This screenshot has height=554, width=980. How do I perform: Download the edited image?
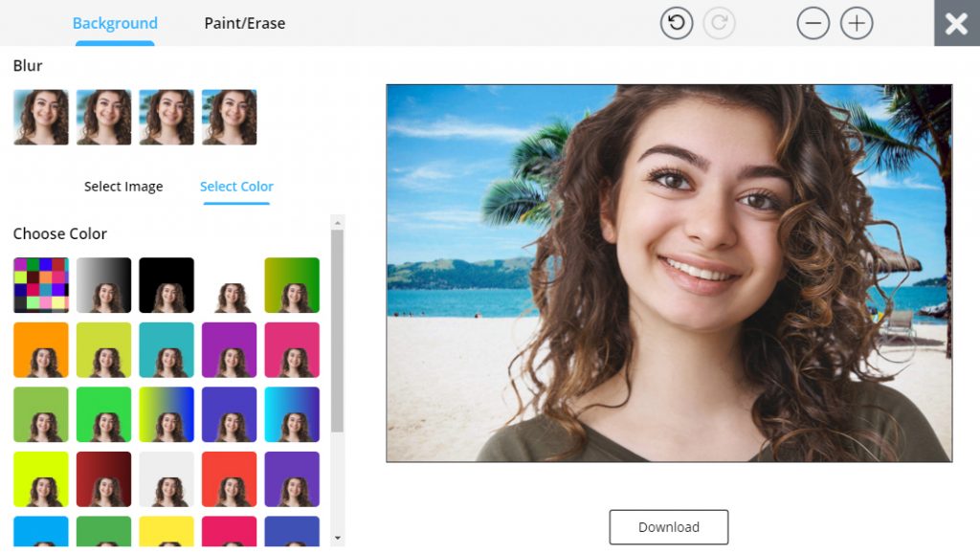[668, 526]
